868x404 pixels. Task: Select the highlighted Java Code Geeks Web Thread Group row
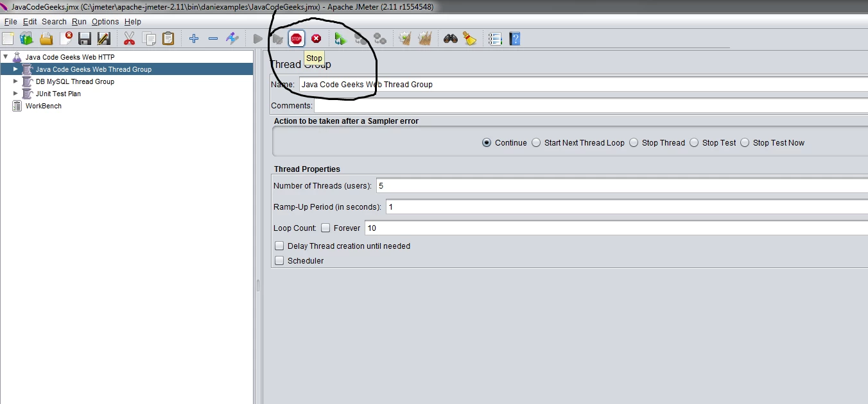click(126, 69)
